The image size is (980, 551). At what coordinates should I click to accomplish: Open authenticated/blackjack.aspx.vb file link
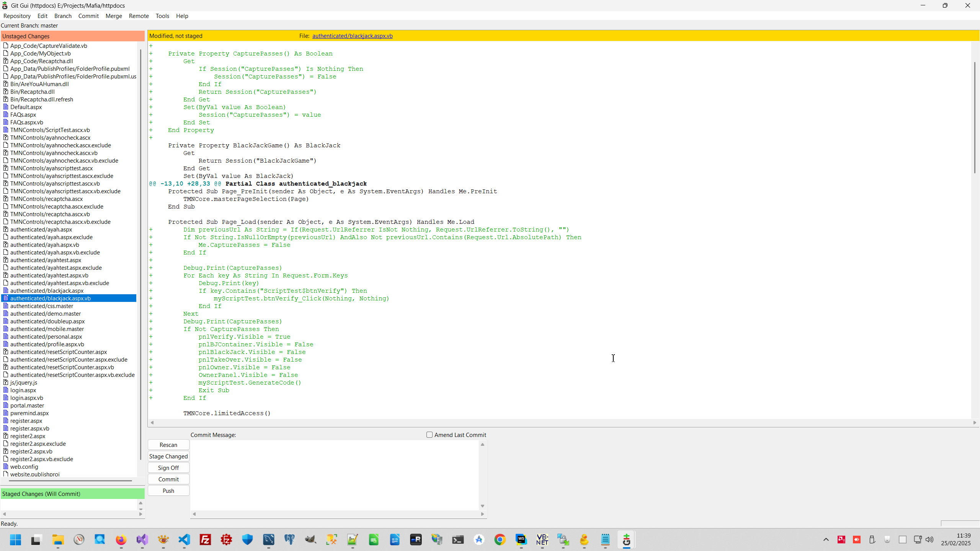click(352, 36)
